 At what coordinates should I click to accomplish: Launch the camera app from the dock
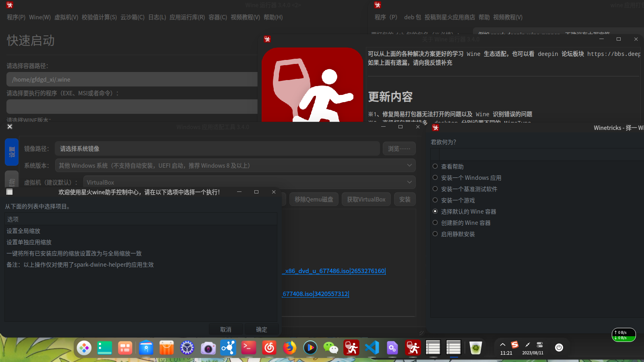coord(208,348)
